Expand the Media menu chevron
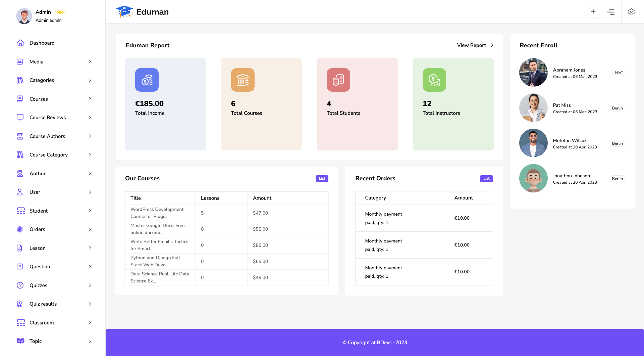 coord(90,61)
